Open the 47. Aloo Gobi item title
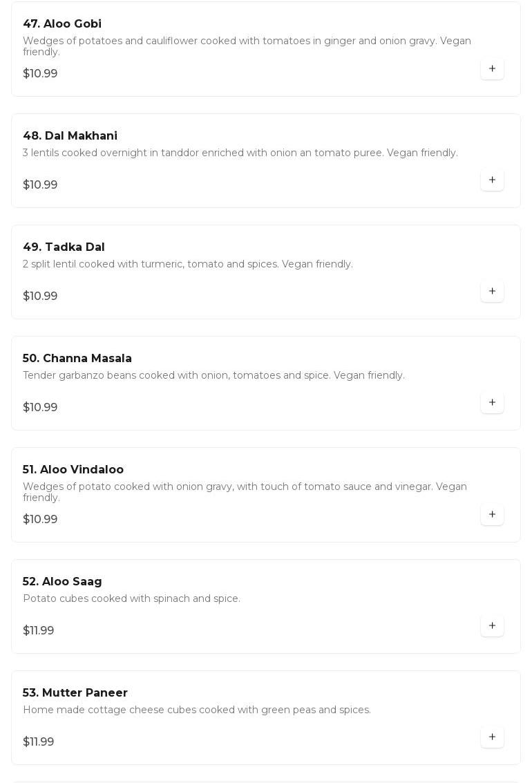 click(x=62, y=24)
